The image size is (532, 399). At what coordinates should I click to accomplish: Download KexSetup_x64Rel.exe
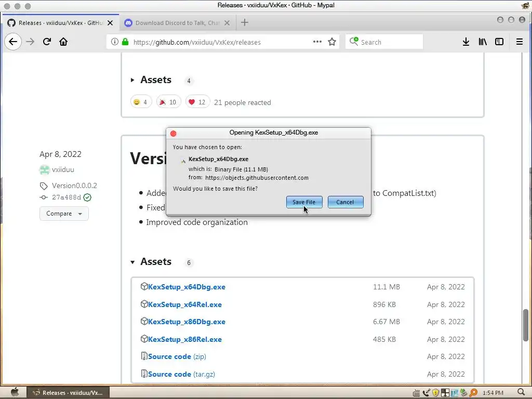coord(185,304)
